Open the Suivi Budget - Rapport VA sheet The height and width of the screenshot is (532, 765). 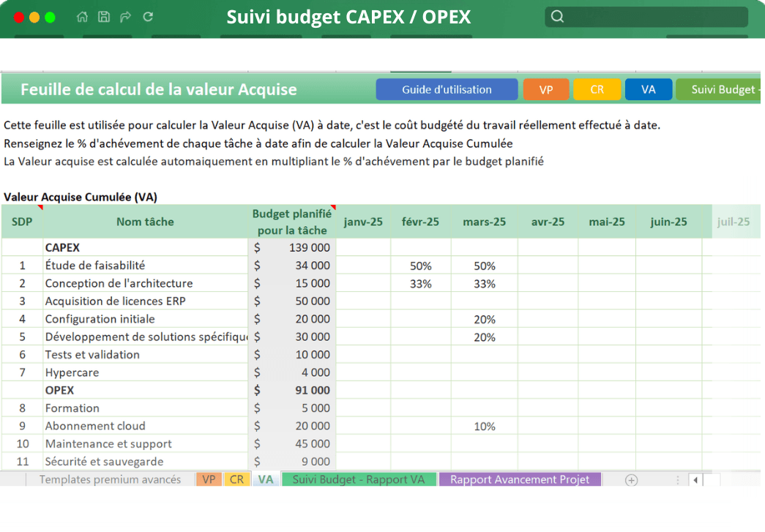(358, 479)
